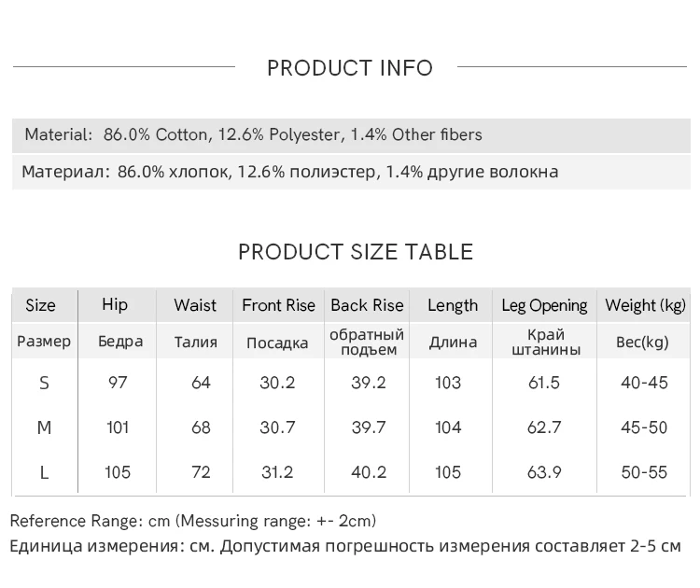Click hip value 97 for size S

(118, 383)
